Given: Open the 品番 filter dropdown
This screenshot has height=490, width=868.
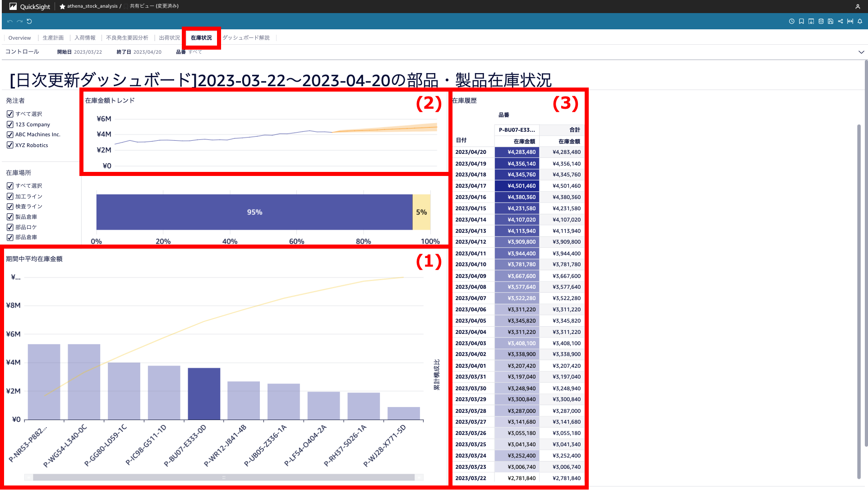Looking at the screenshot, I should click(x=195, y=52).
